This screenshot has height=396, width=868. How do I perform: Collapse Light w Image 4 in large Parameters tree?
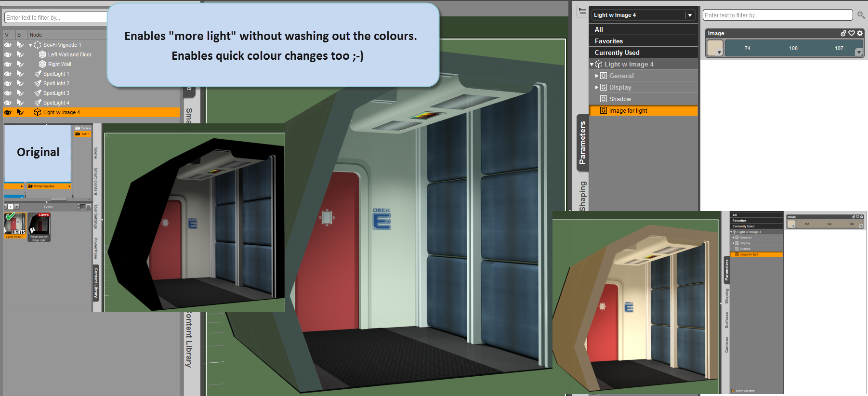pos(592,65)
